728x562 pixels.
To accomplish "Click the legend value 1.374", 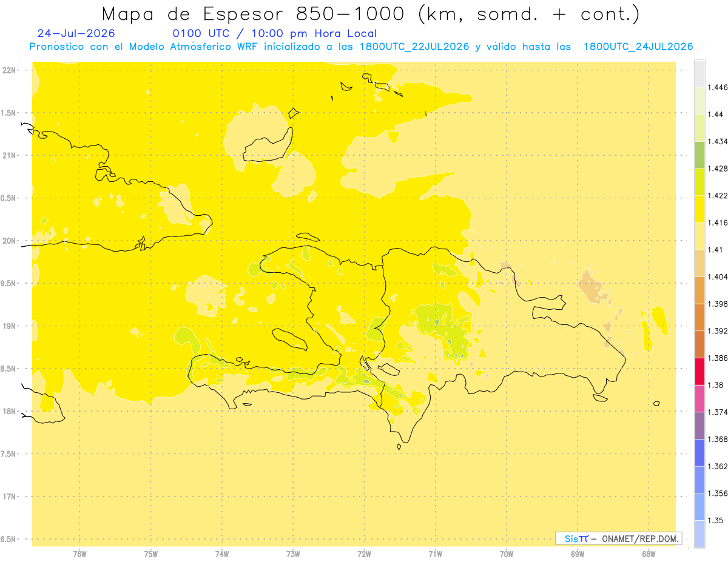I will point(718,412).
